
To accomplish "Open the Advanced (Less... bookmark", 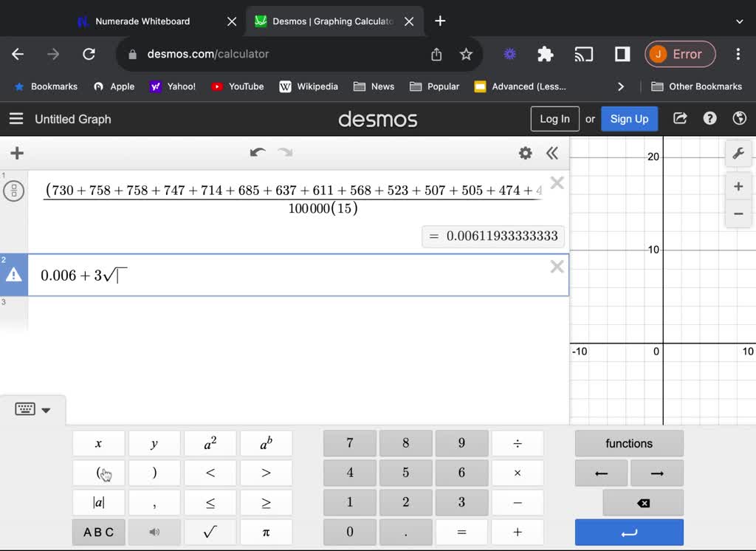I will tap(520, 86).
